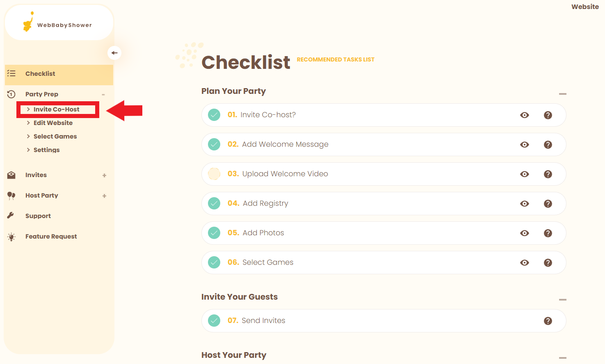Collapse the Plan Your Party section
This screenshot has width=605, height=364.
point(562,94)
